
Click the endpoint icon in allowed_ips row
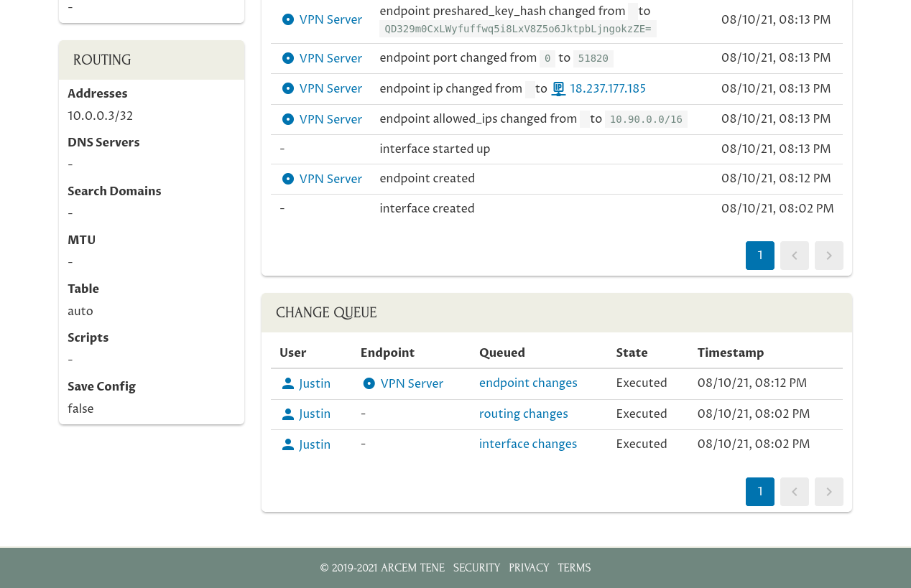[288, 119]
